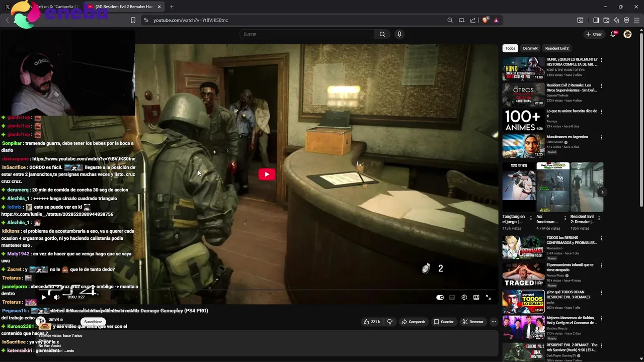Switch to theater mode view

coord(476,297)
